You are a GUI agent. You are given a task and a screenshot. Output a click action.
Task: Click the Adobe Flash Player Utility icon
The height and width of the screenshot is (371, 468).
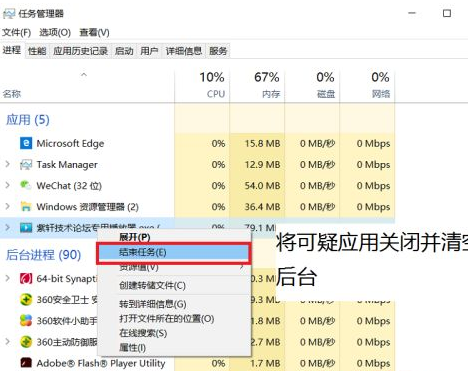[26, 363]
